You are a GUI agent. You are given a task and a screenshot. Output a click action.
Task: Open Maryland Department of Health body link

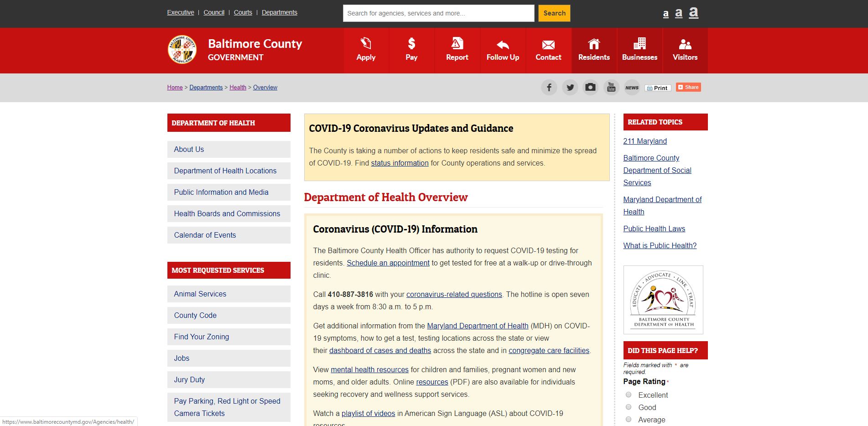pos(478,326)
